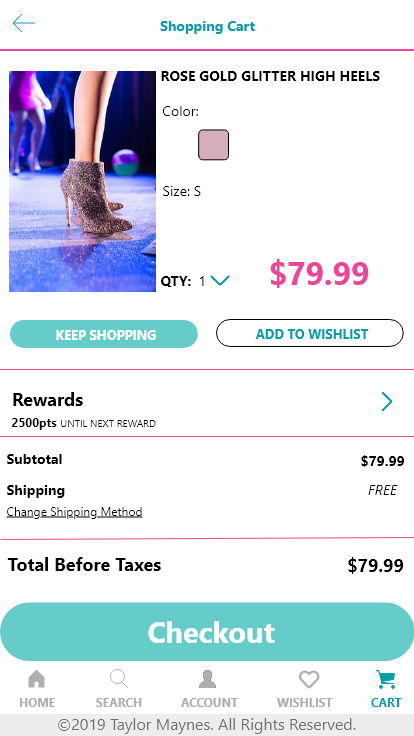Click the Keep Shopping button
The height and width of the screenshot is (736, 414).
(x=104, y=334)
